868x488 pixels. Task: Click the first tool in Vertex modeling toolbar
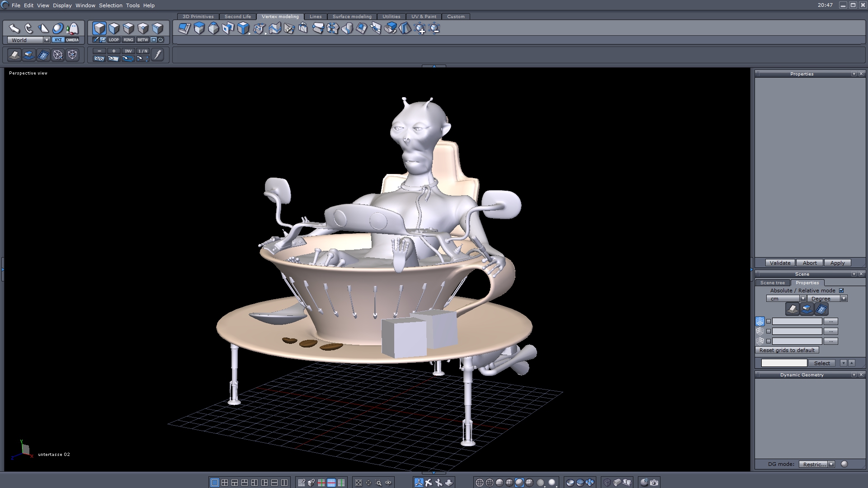[184, 28]
